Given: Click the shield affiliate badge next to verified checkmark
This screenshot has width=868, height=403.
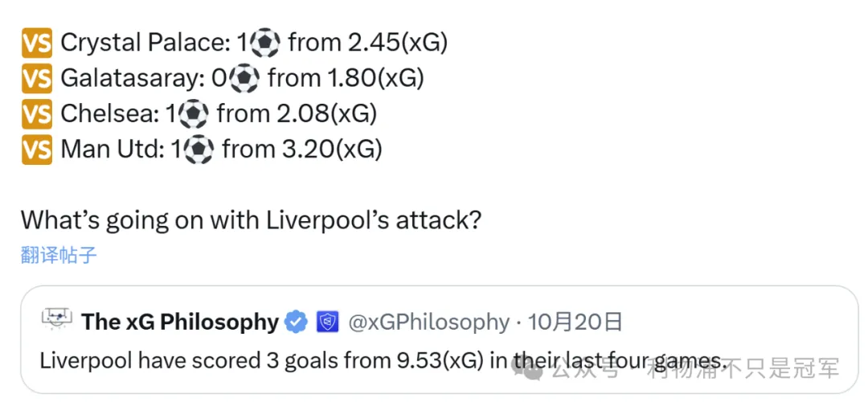Looking at the screenshot, I should [x=326, y=323].
